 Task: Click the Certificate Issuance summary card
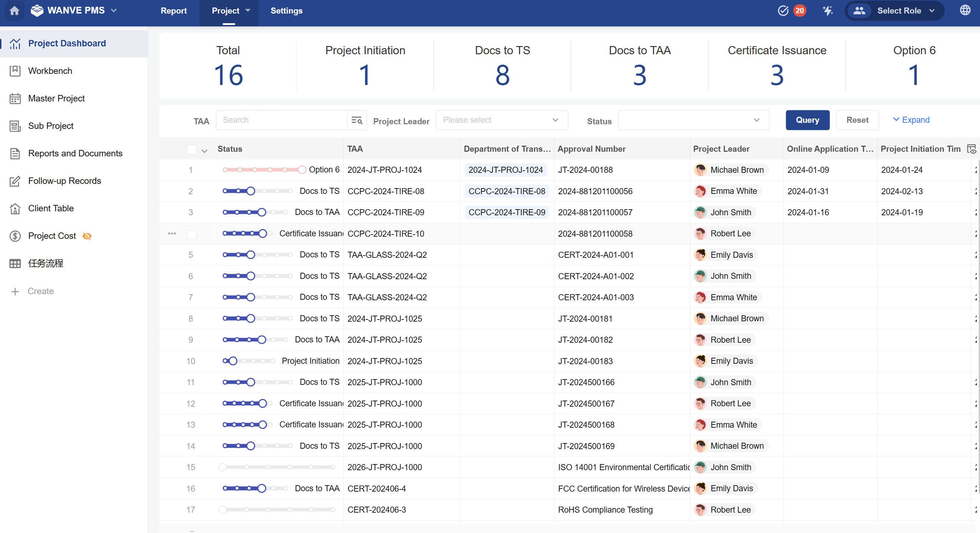tap(776, 66)
